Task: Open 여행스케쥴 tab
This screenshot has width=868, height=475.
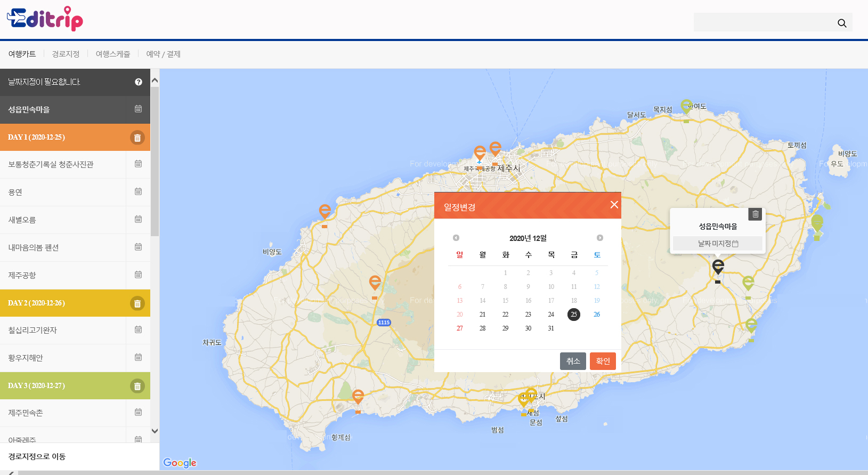Action: click(113, 54)
